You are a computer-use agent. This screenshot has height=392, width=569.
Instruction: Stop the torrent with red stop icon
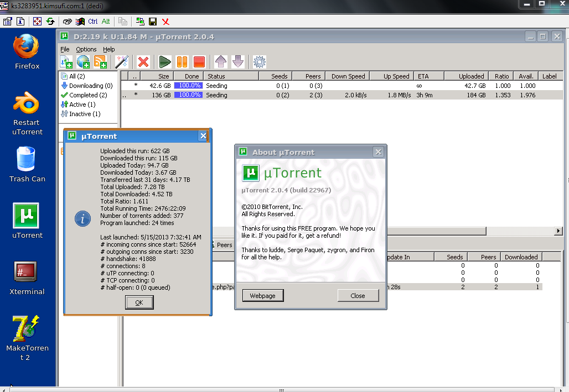[199, 62]
